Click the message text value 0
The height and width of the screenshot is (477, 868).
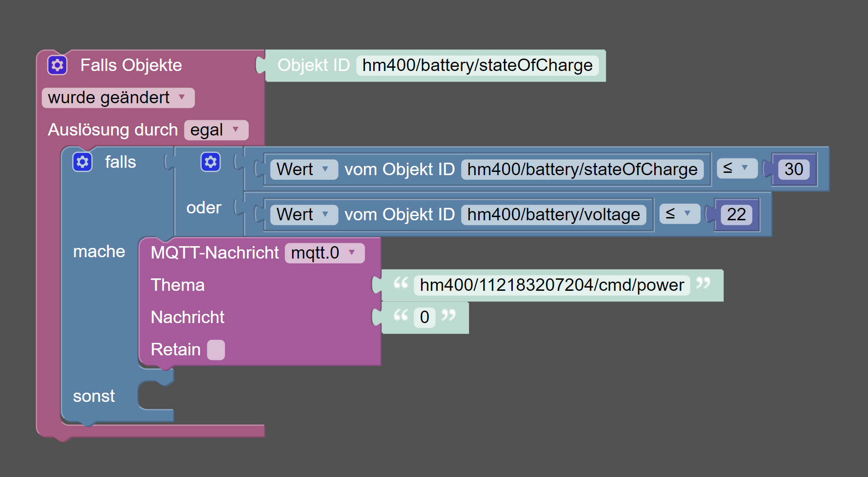pyautogui.click(x=425, y=318)
